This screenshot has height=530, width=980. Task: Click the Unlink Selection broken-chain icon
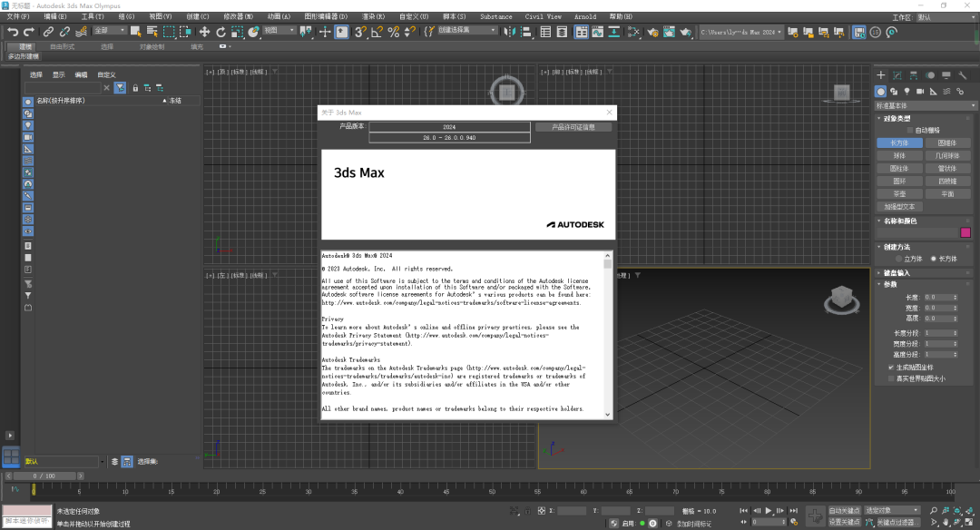coord(64,31)
